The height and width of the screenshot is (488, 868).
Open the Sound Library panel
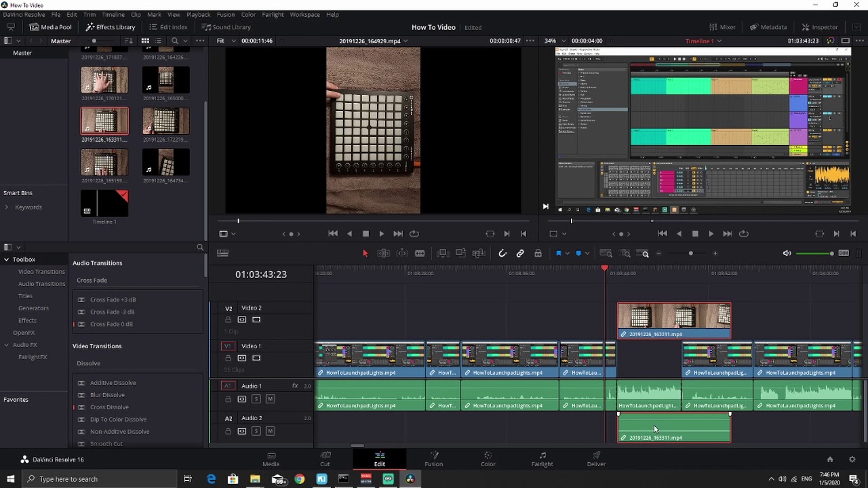click(x=226, y=27)
